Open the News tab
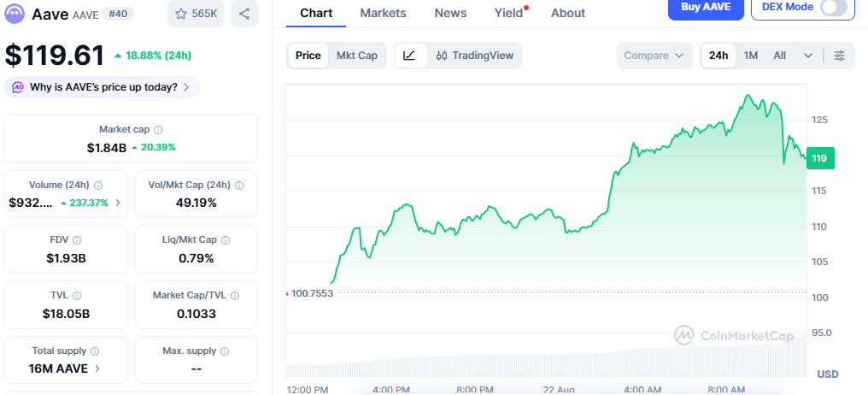 click(x=450, y=13)
